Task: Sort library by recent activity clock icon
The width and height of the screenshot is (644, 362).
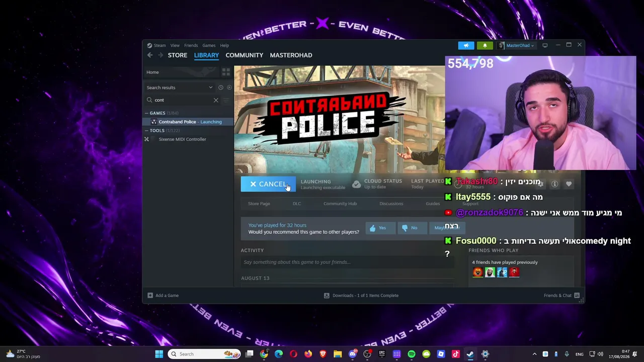Action: [x=220, y=87]
